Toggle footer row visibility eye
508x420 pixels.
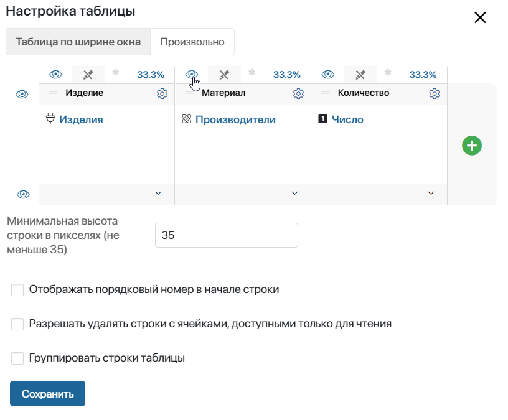pos(23,194)
